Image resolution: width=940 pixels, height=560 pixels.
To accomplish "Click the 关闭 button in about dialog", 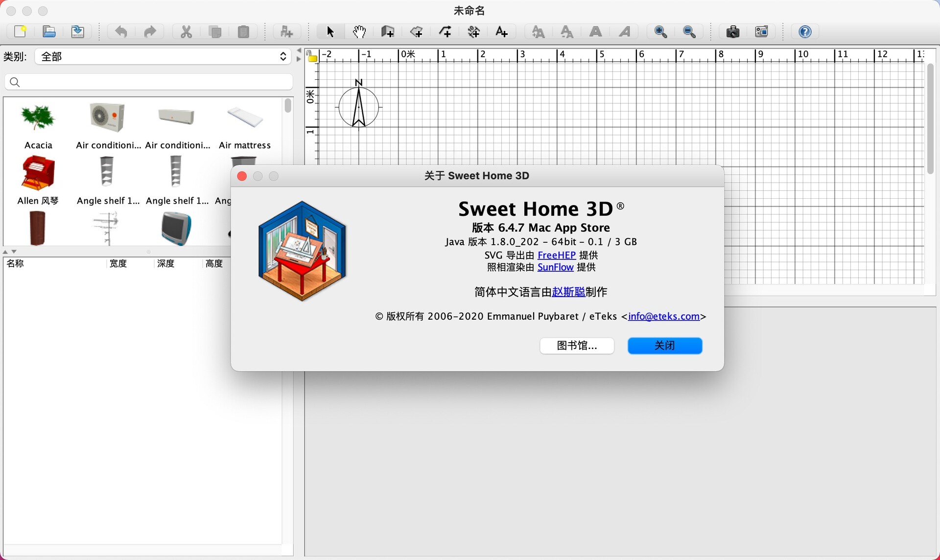I will tap(664, 346).
